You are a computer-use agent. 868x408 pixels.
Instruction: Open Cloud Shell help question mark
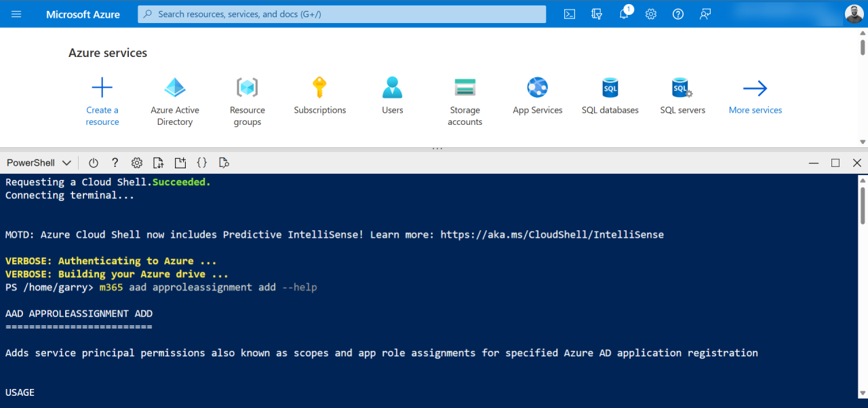[x=115, y=163]
